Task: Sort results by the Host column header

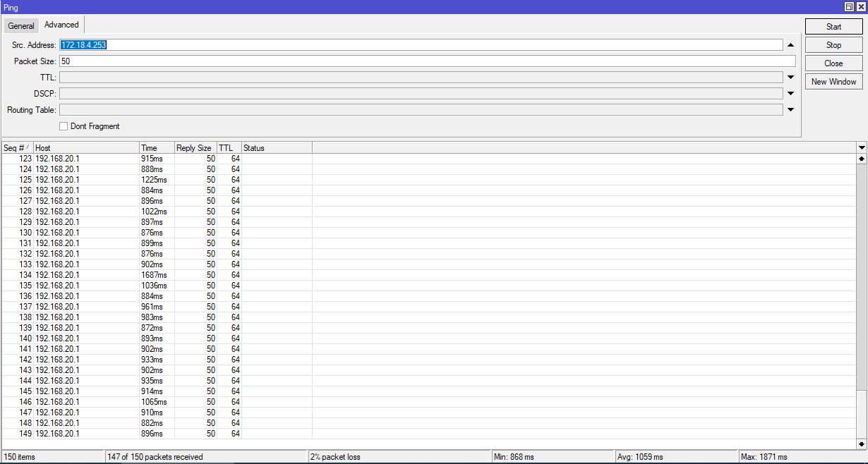Action: click(x=85, y=147)
